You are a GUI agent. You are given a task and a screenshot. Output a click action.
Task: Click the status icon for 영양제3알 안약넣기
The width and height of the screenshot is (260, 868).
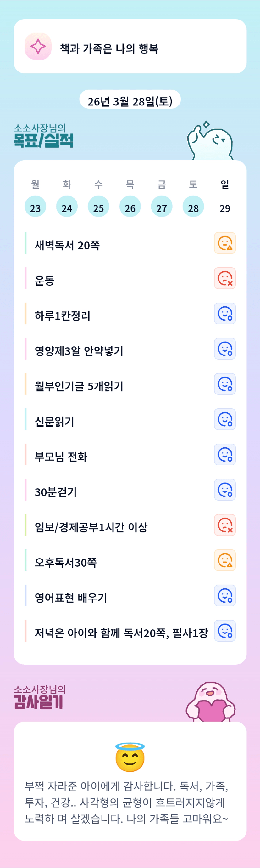[225, 349]
